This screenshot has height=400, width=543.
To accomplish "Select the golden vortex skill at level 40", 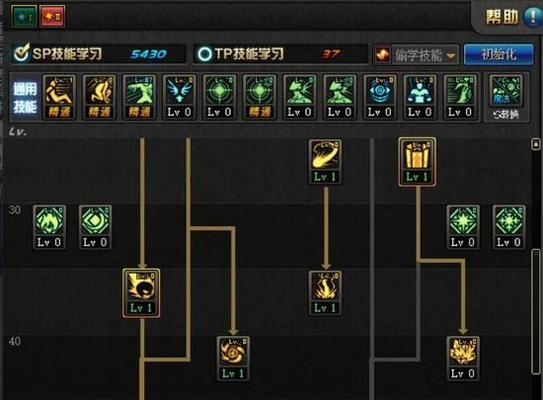I will coord(233,358).
